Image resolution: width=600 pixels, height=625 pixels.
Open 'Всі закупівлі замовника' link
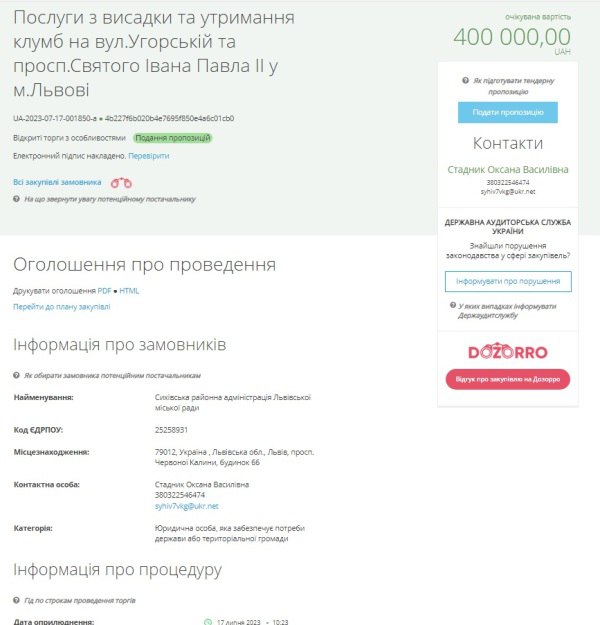coord(57,183)
